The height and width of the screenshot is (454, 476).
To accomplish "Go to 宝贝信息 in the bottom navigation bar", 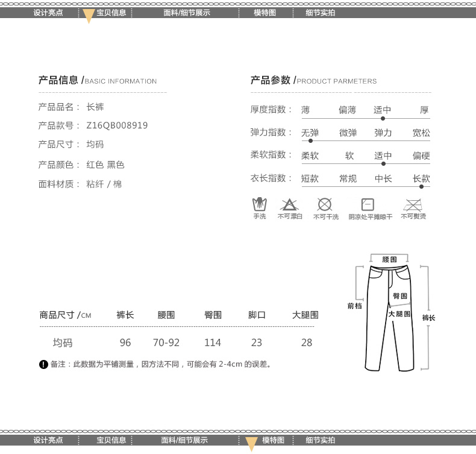I will tap(111, 440).
